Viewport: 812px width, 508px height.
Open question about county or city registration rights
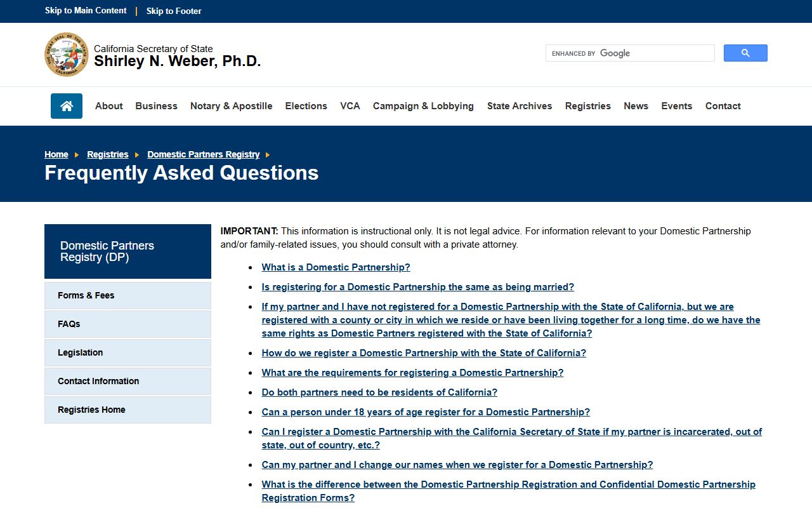[x=511, y=320]
